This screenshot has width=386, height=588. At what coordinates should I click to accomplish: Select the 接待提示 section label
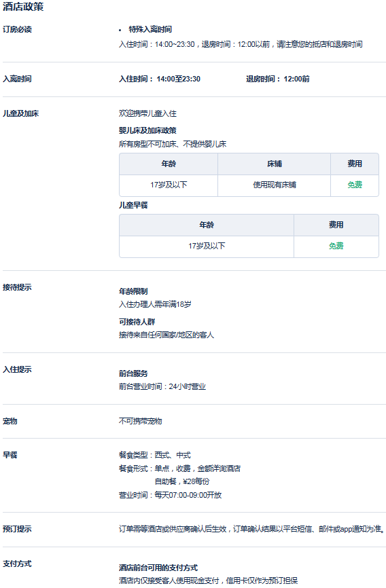(x=17, y=287)
